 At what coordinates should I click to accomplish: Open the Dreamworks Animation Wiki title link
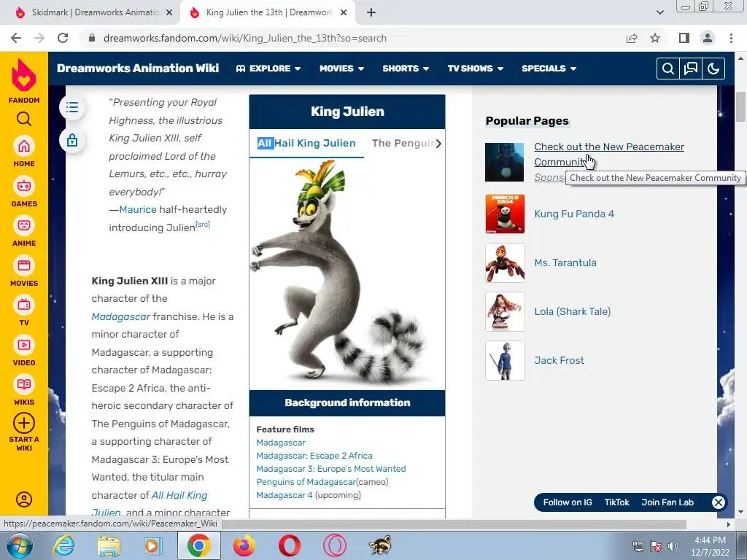[x=138, y=68]
